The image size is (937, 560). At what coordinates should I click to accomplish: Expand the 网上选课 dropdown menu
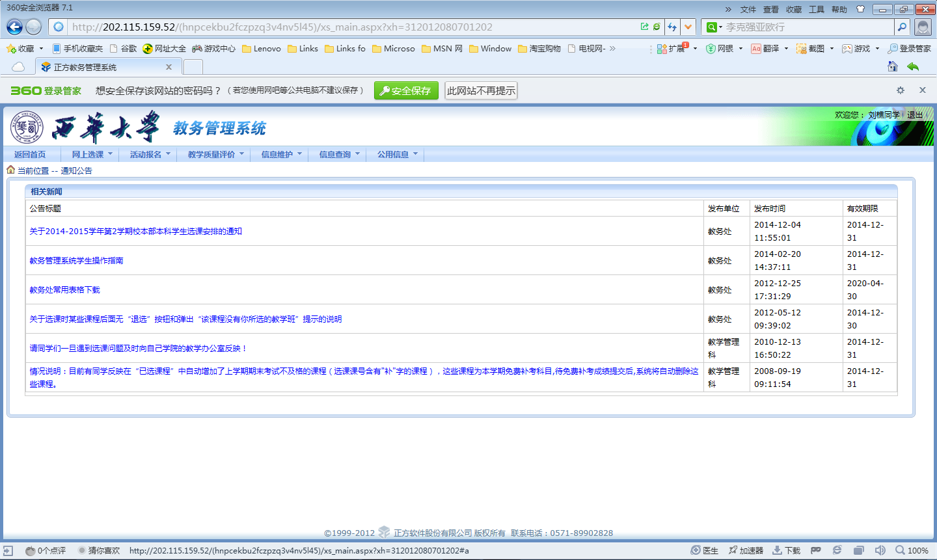coord(92,154)
